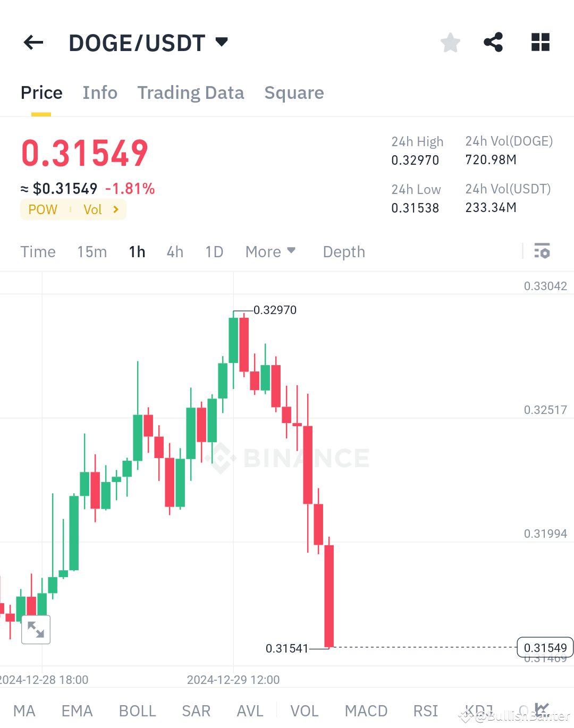The height and width of the screenshot is (728, 574).
Task: Tap the 0.31549 current price label
Action: pos(545,648)
